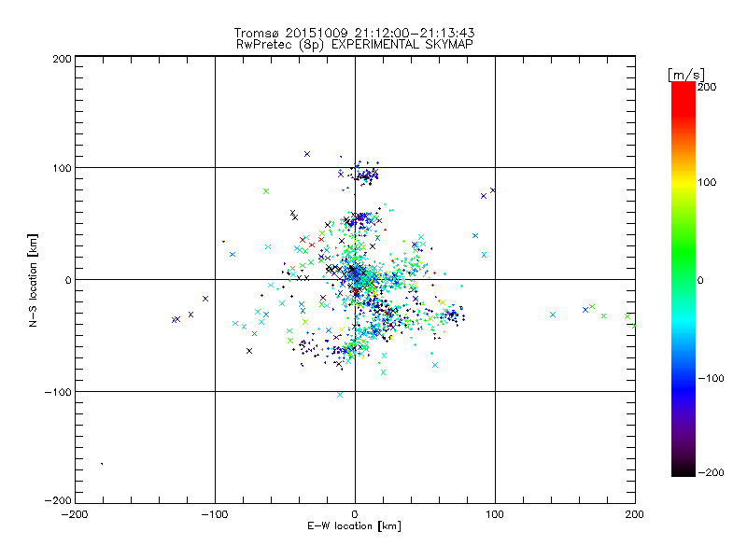Click the cyan cross marker just below the -100 N-S gridline

click(x=340, y=395)
